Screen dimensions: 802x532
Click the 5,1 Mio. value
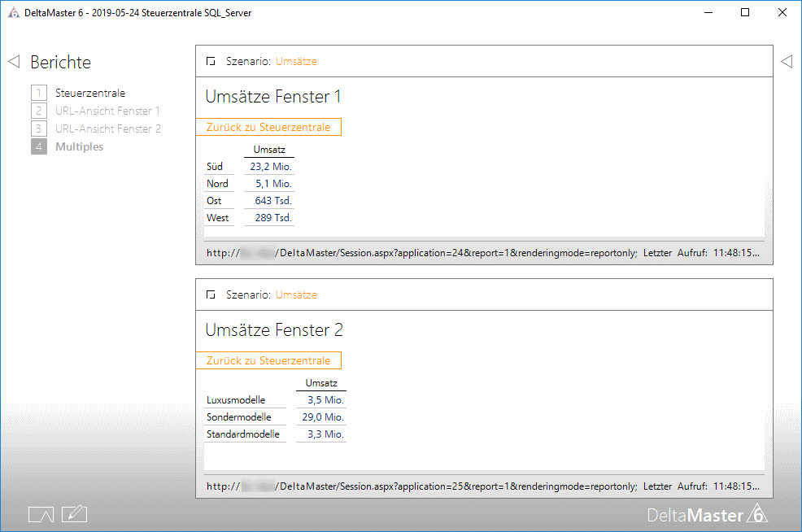[273, 184]
